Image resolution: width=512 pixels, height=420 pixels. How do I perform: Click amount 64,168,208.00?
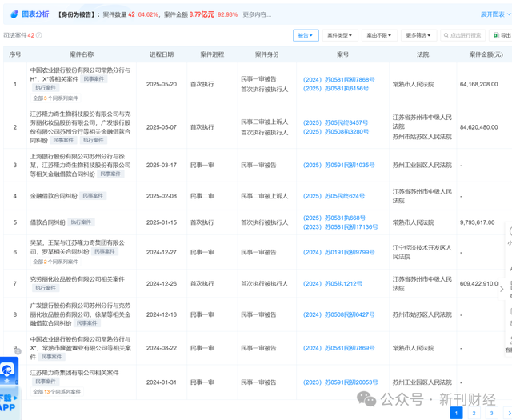[x=479, y=84]
